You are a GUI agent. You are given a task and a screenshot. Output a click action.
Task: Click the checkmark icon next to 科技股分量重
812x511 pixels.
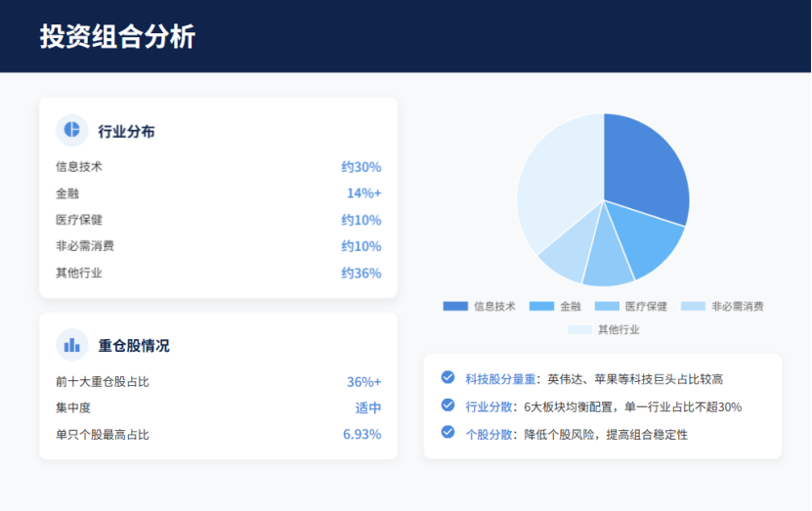pyautogui.click(x=448, y=377)
